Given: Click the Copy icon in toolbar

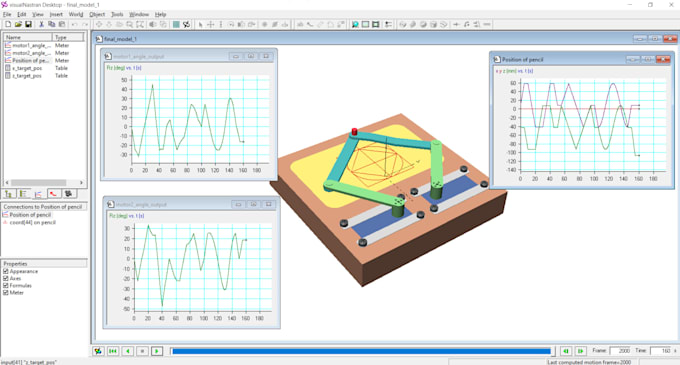Looking at the screenshot, I should [51, 25].
